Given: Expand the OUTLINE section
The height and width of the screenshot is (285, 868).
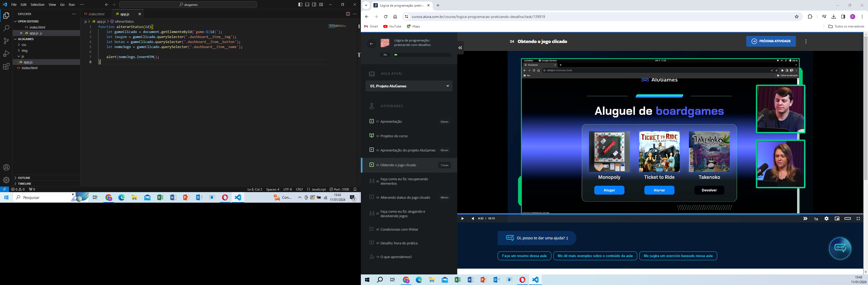Looking at the screenshot, I should (46, 178).
